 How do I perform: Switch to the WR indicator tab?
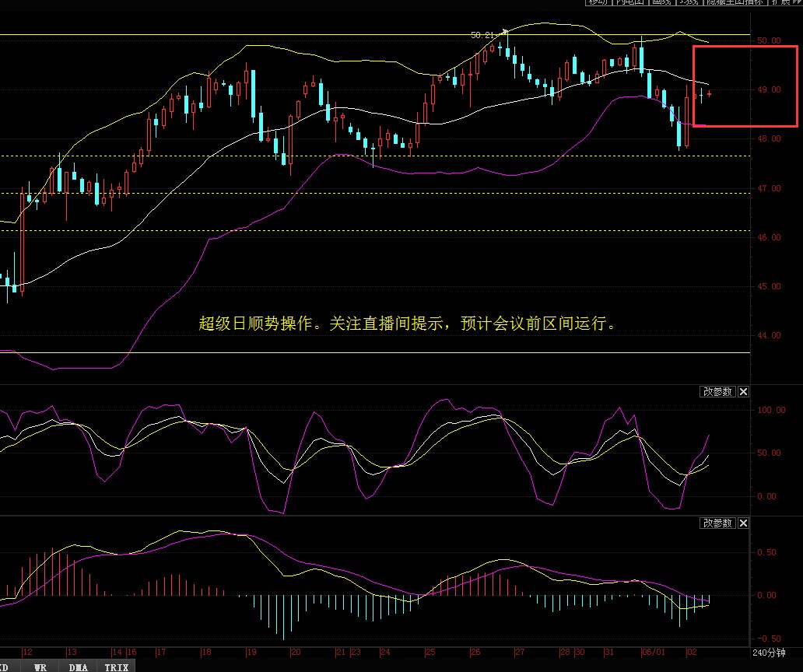click(x=37, y=667)
